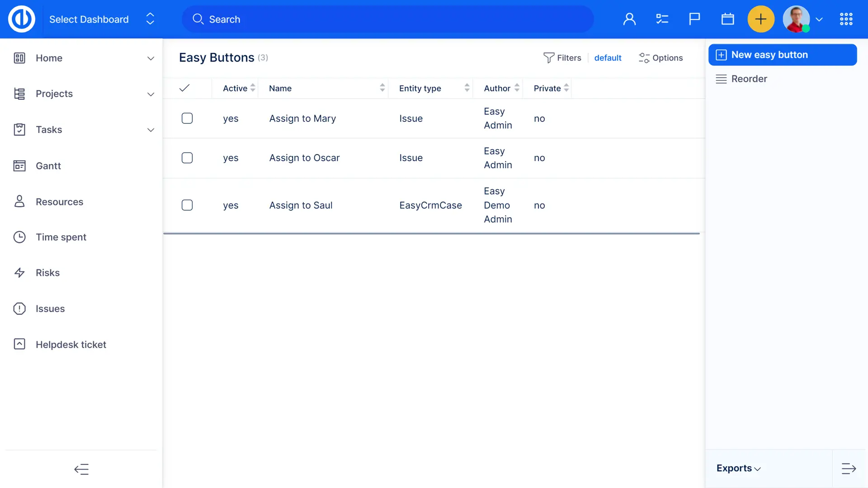Image resolution: width=868 pixels, height=488 pixels.
Task: Go to Gantt in the sidebar
Action: point(48,166)
